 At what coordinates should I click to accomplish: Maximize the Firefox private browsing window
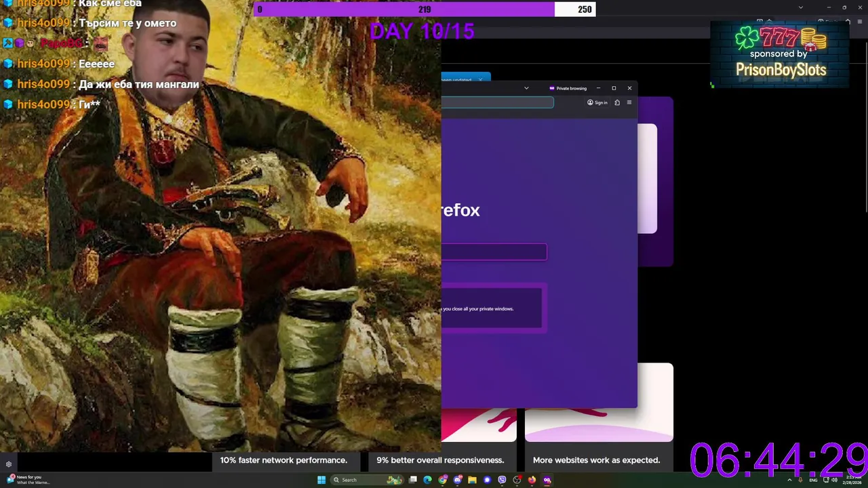pos(614,88)
